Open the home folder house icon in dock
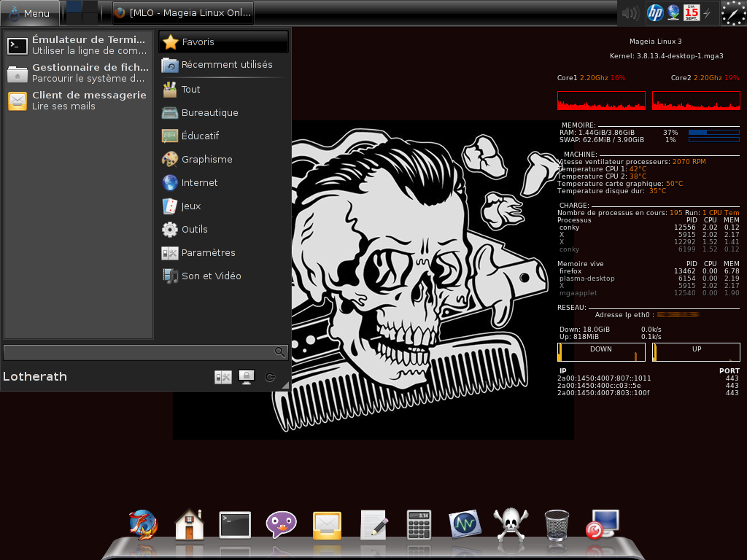Screen dimensions: 747x560 coord(189,525)
